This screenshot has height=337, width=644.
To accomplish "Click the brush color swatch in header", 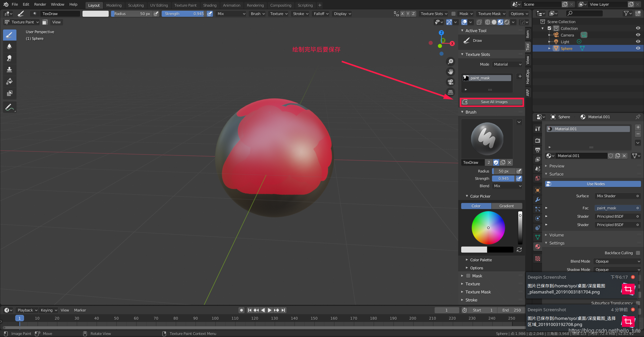I will (x=96, y=14).
